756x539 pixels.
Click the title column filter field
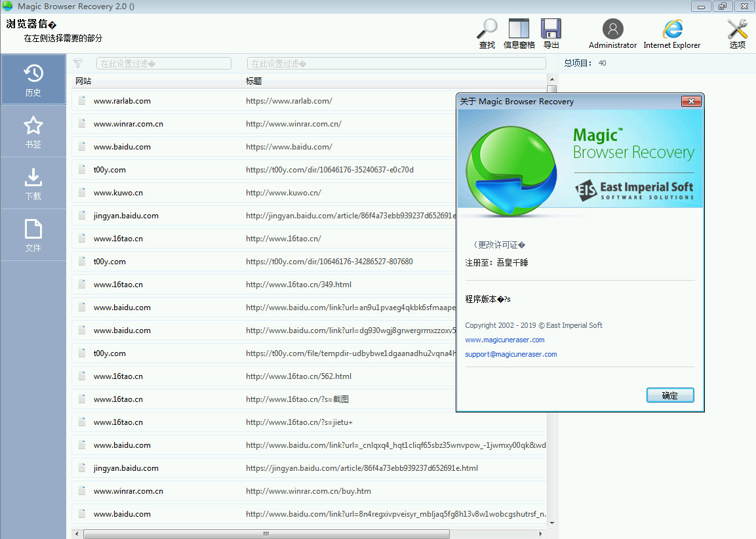tap(396, 64)
